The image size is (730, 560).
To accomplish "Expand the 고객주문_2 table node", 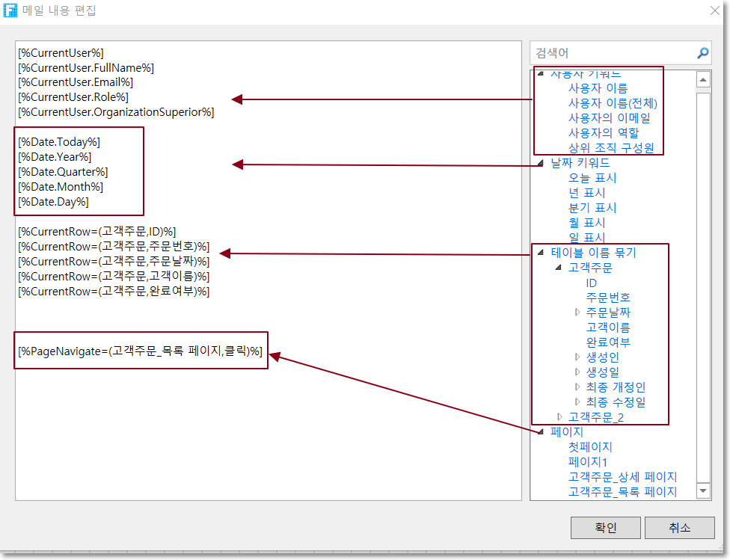I will point(559,417).
